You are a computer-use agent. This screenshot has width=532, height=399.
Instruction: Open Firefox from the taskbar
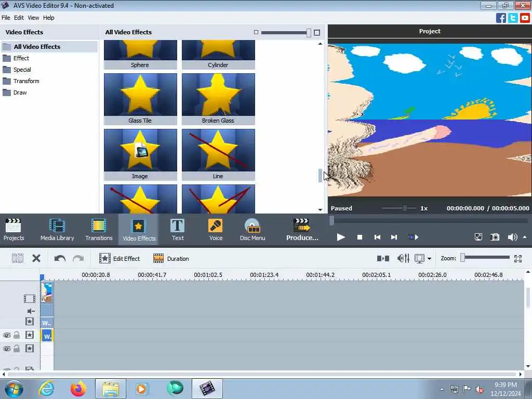click(78, 389)
